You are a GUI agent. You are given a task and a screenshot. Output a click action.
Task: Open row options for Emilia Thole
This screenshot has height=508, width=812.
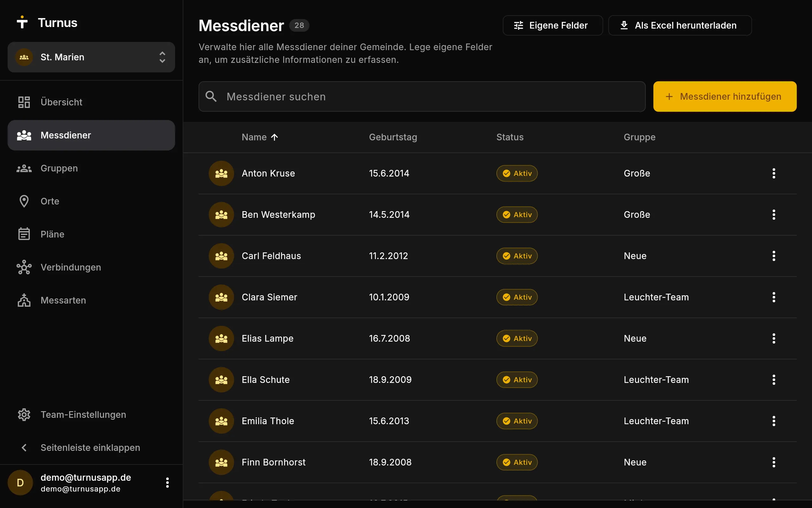coord(774,421)
